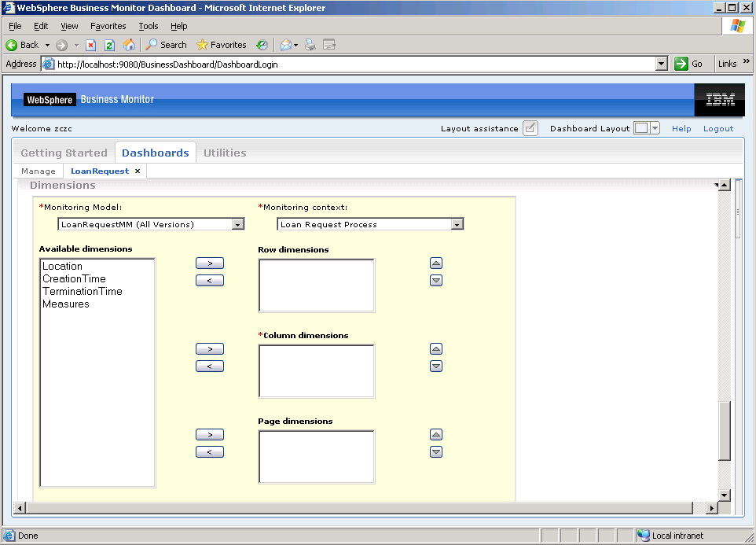Image resolution: width=756 pixels, height=545 pixels.
Task: Add selection to Column dimensions with >
Action: point(210,348)
